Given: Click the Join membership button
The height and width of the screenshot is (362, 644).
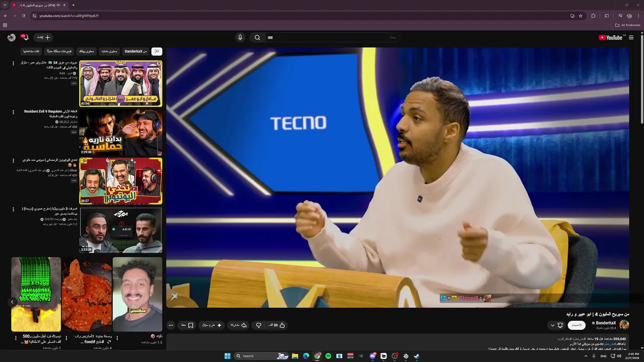Looking at the screenshot, I should pos(577,325).
